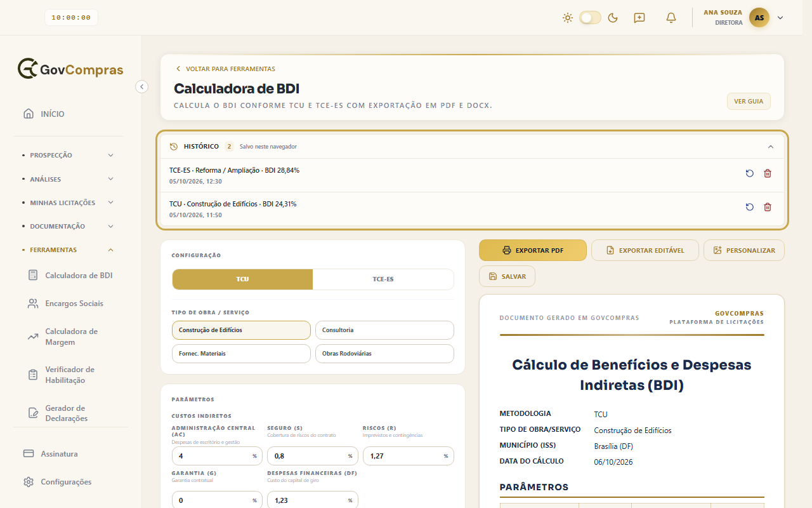Expand the Minhas Licitações menu section
Screen dimensions: 812x508
coord(69,203)
